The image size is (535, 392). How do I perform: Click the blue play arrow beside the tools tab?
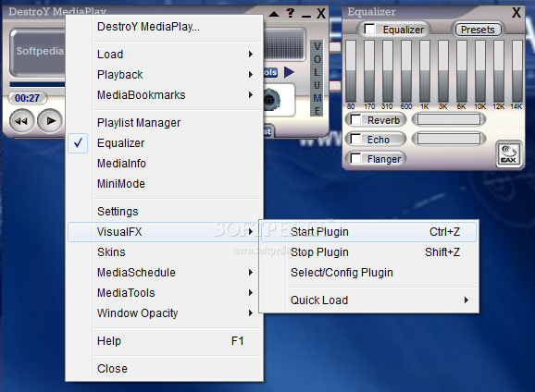(289, 72)
